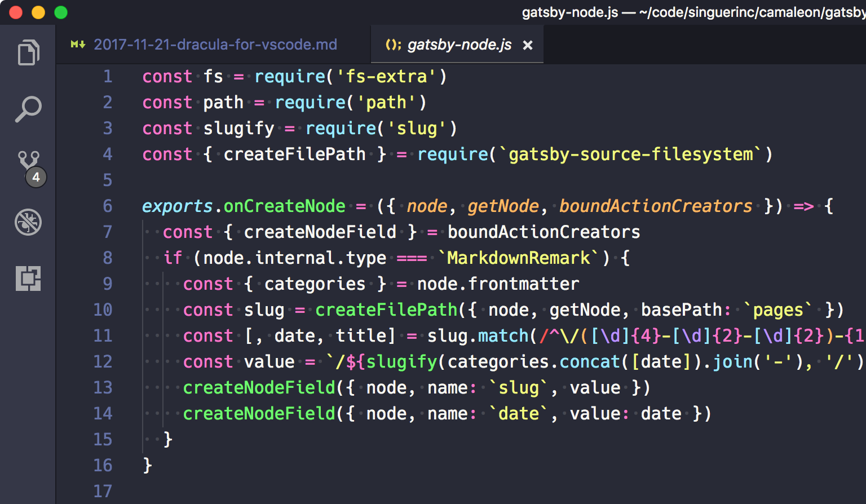
Task: Open the Extensions panel
Action: (x=28, y=278)
